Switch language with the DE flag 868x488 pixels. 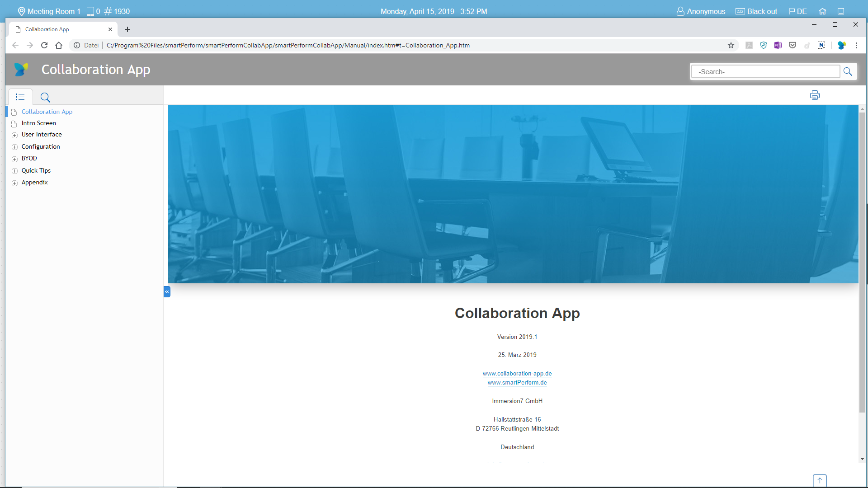click(798, 11)
